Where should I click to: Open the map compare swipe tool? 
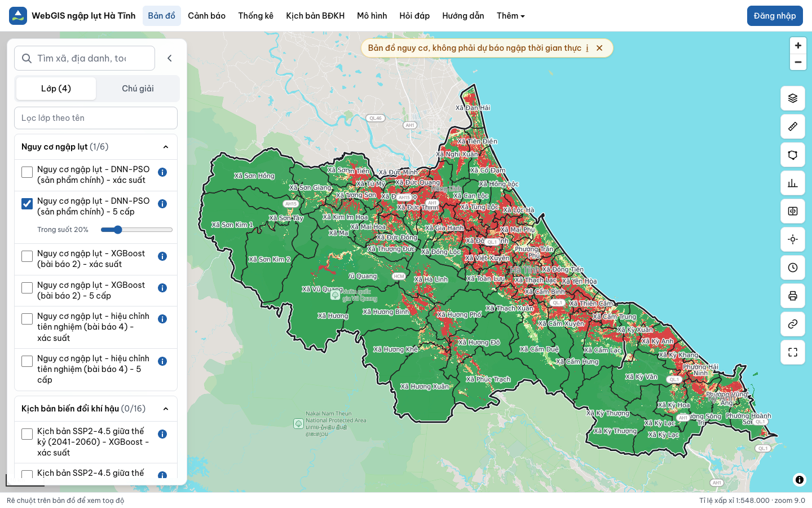pyautogui.click(x=793, y=211)
